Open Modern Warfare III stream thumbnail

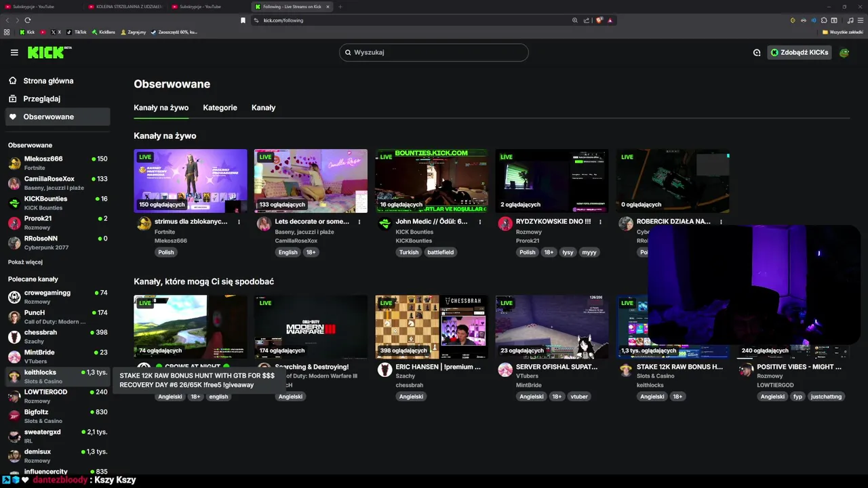311,327
